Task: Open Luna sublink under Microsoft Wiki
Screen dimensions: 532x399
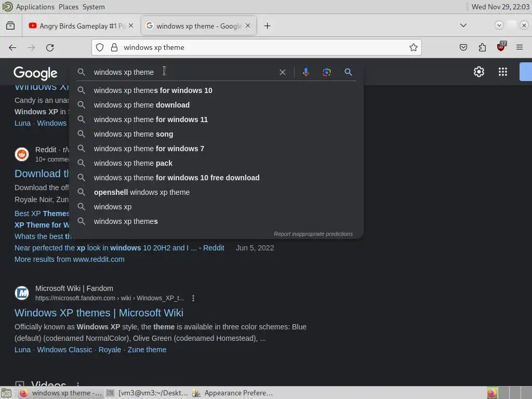Action: coord(22,350)
